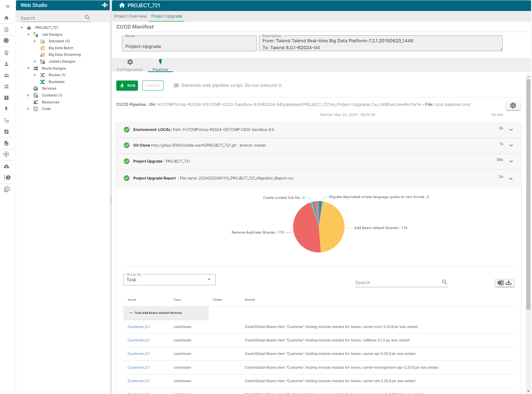Expand the Git Clone step details
Viewport: 532px width, 394px height.
click(x=511, y=145)
